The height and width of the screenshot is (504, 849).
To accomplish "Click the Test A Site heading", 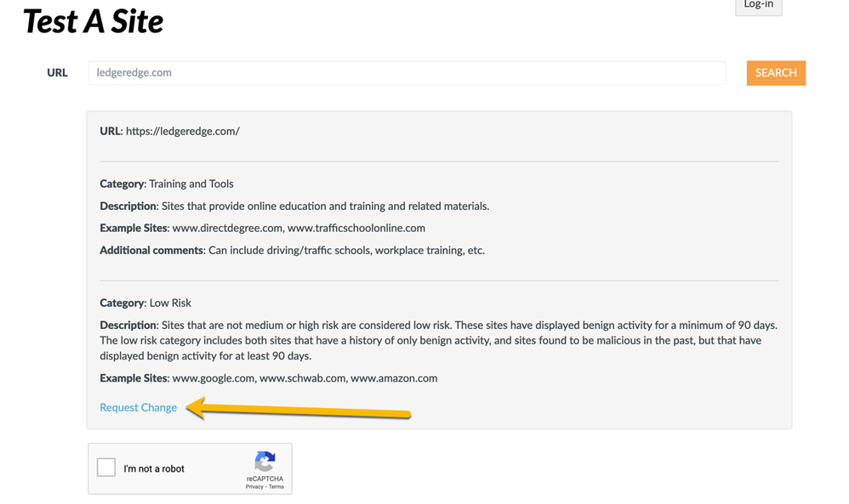I will 93,21.
